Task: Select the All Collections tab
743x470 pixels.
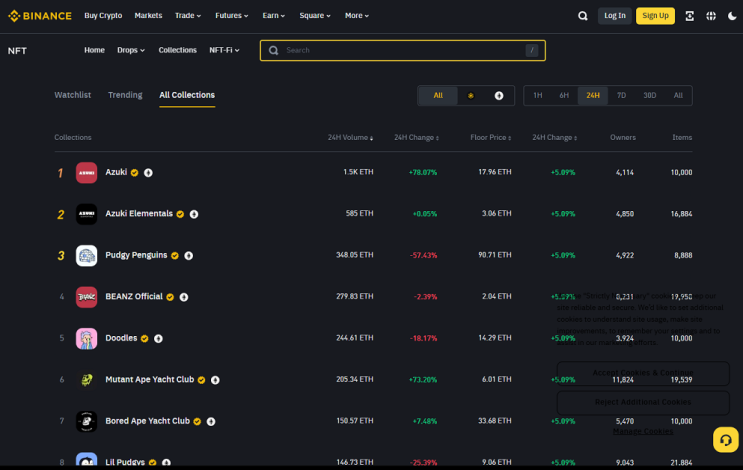Action: [187, 95]
